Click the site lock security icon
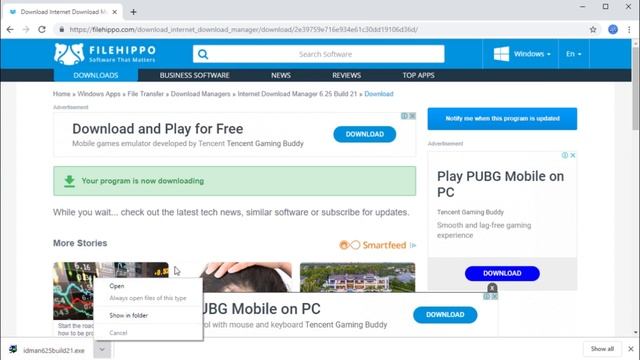 [x=62, y=29]
